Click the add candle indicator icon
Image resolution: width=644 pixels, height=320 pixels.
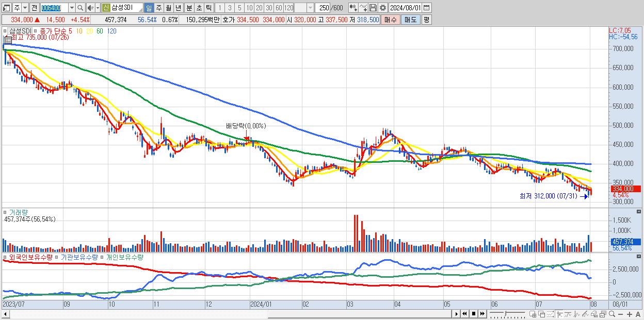point(353,8)
